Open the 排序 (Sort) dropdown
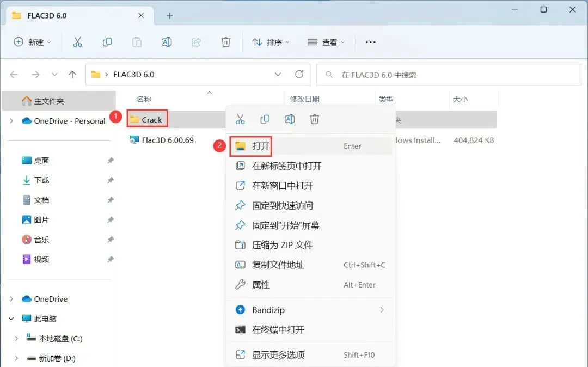This screenshot has height=367, width=588. [271, 42]
